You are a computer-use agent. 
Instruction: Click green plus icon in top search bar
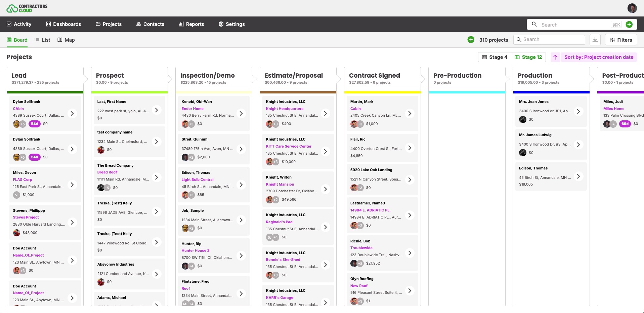[x=629, y=25]
